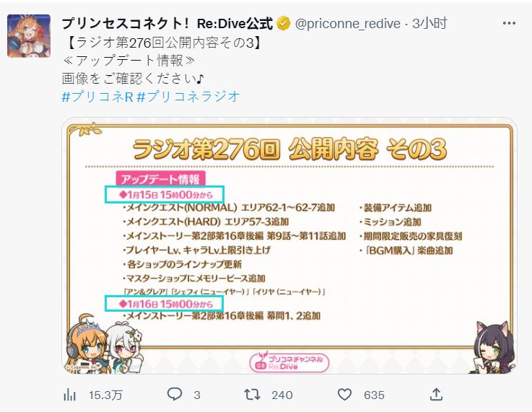This screenshot has width=532, height=412.
Task: Click the プリコネチャンネル Re:Dive logo in image
Action: [289, 361]
